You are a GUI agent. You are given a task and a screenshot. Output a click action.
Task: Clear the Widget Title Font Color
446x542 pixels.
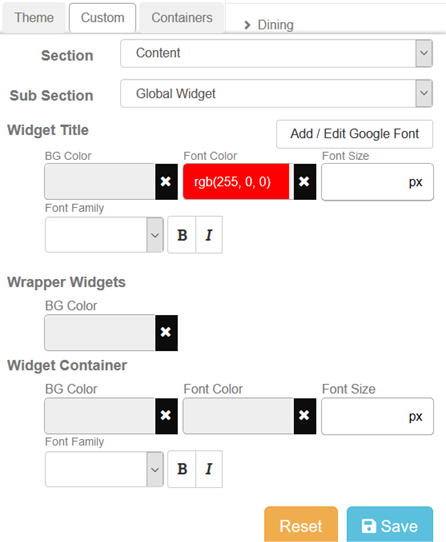click(305, 182)
